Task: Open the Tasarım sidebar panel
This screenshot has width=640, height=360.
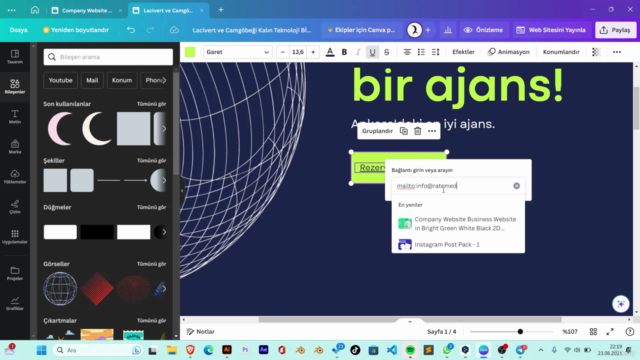Action: (x=15, y=57)
